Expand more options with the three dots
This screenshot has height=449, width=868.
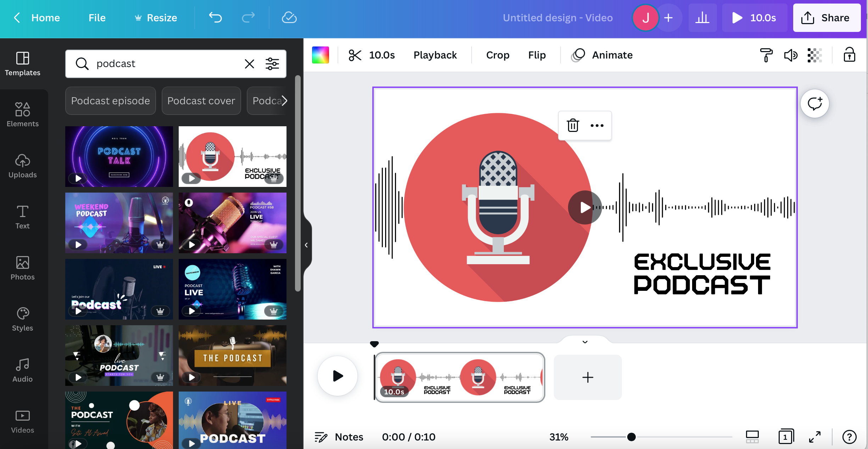pos(597,126)
